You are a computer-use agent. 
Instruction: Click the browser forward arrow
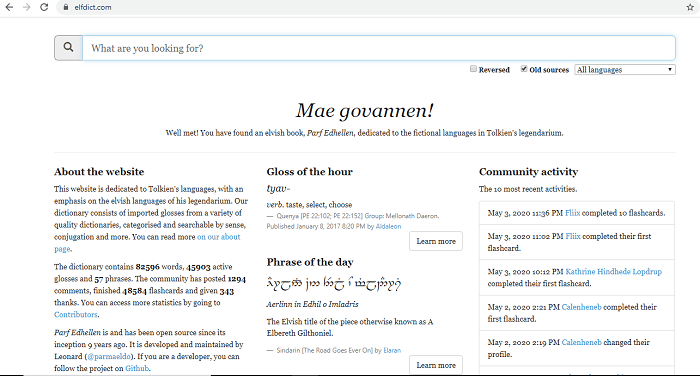coord(26,7)
